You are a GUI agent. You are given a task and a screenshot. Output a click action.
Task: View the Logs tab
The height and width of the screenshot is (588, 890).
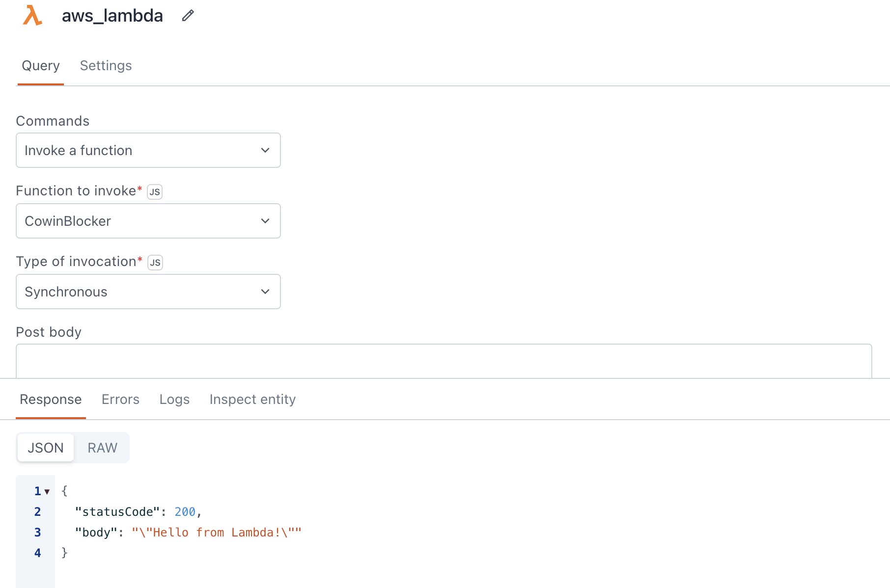(174, 399)
